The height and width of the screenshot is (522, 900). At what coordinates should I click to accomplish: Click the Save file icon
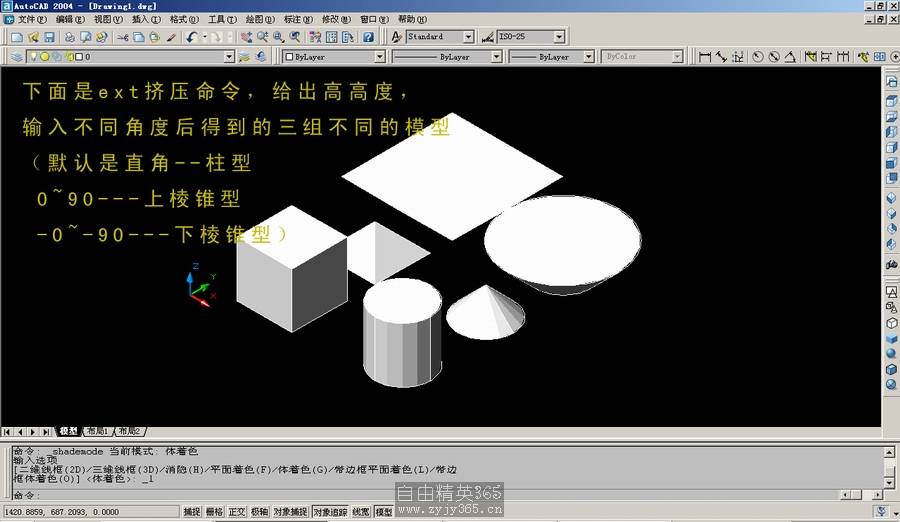[50, 37]
